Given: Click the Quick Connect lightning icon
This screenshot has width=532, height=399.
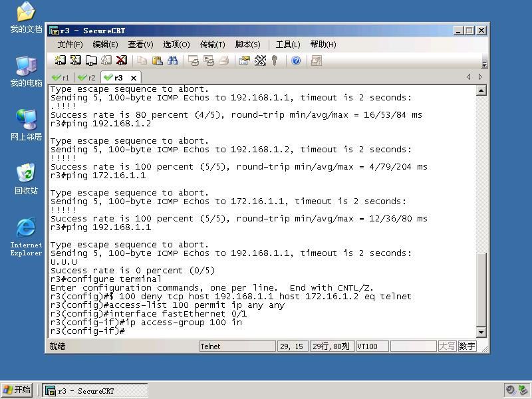Looking at the screenshot, I should click(75, 61).
